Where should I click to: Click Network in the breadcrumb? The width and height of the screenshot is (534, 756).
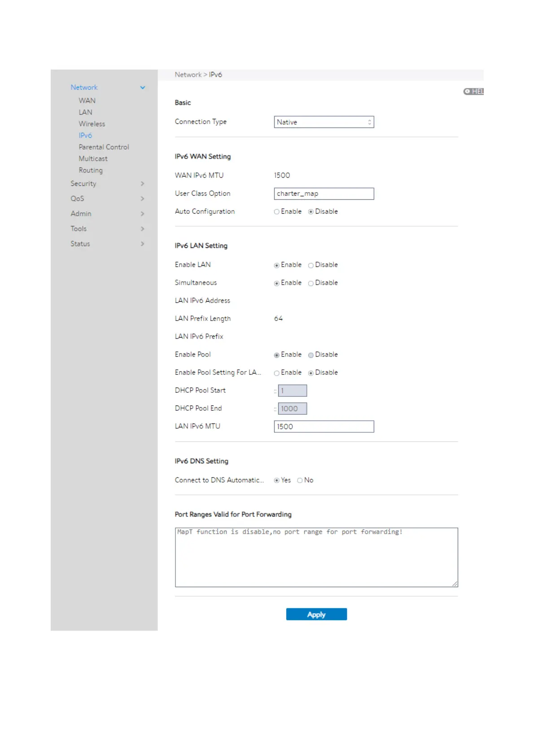pyautogui.click(x=188, y=75)
